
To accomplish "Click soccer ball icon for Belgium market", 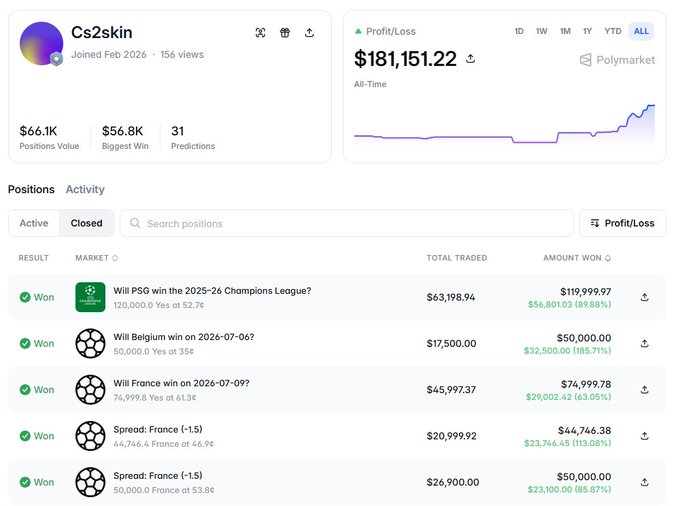I will point(90,343).
